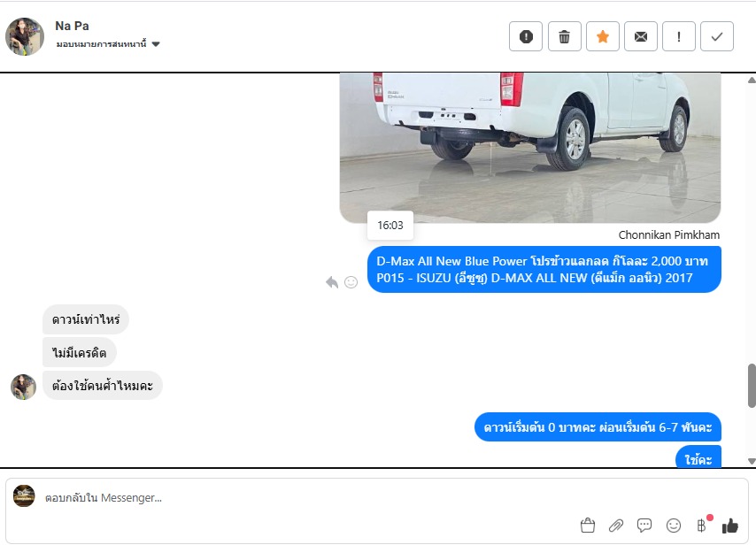
Task: Open Na Pa profile picture in header
Action: click(25, 36)
